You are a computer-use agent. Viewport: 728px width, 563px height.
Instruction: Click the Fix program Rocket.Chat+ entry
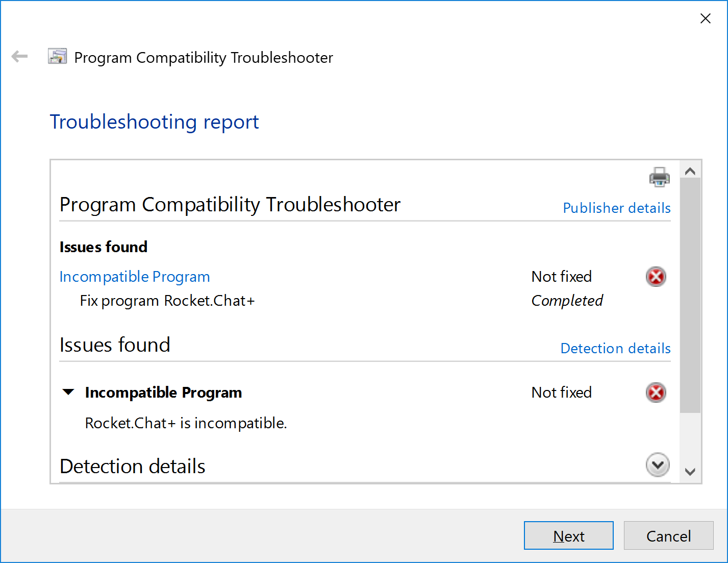(x=167, y=301)
